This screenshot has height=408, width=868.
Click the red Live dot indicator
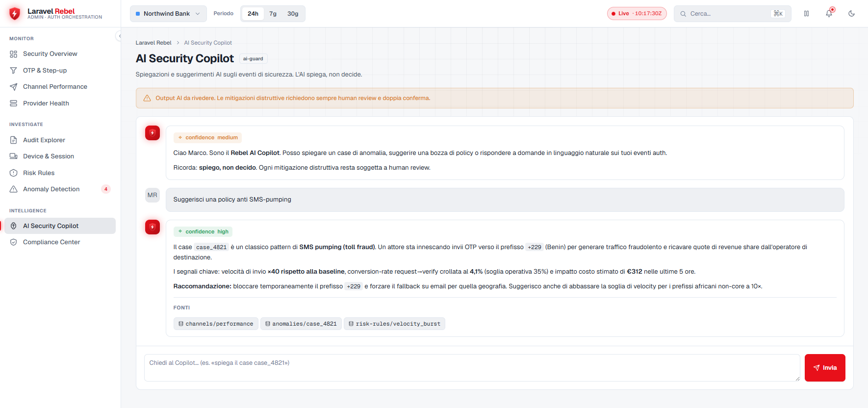[613, 14]
